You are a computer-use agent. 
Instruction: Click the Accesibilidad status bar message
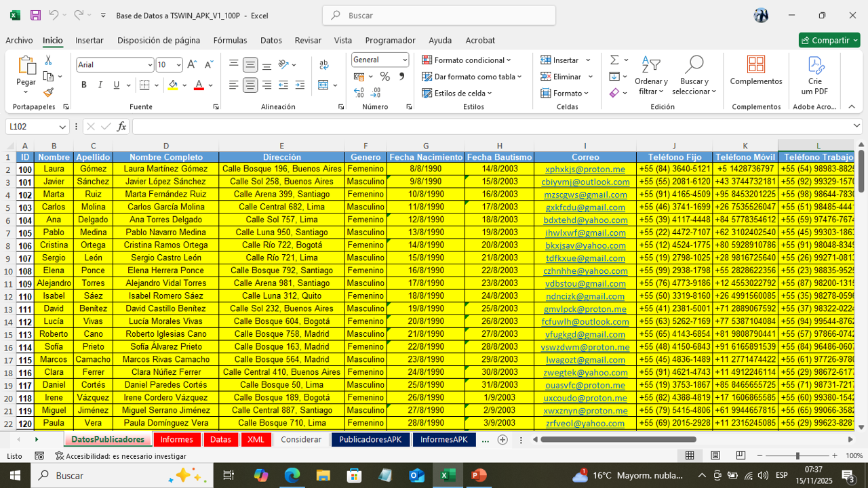121,456
